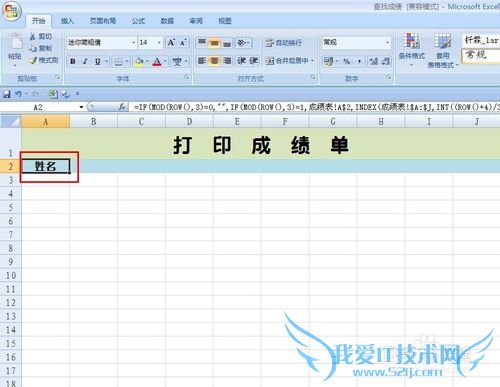
Task: Click the Copy (复制) button
Action: click(x=41, y=48)
